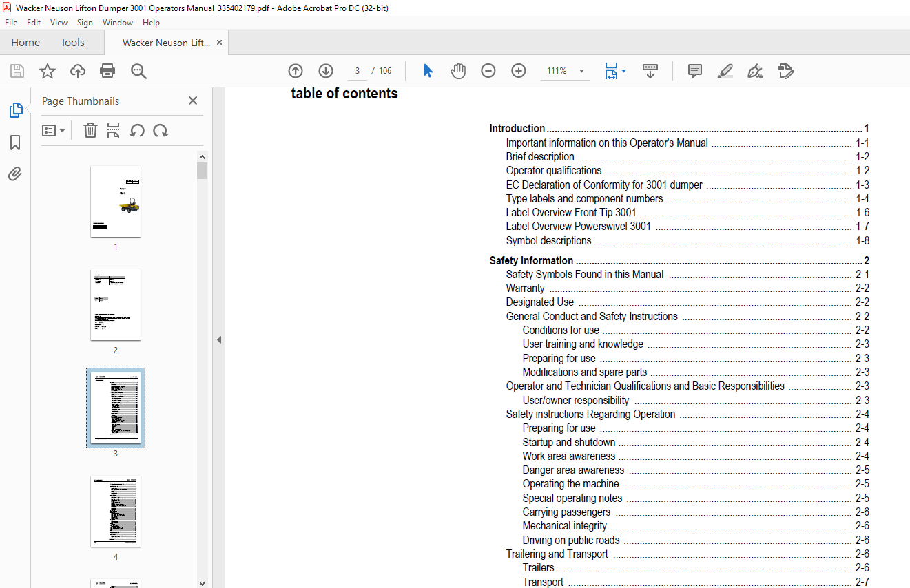Open the find text magnifier icon
Image resolution: width=910 pixels, height=588 pixels.
click(138, 71)
